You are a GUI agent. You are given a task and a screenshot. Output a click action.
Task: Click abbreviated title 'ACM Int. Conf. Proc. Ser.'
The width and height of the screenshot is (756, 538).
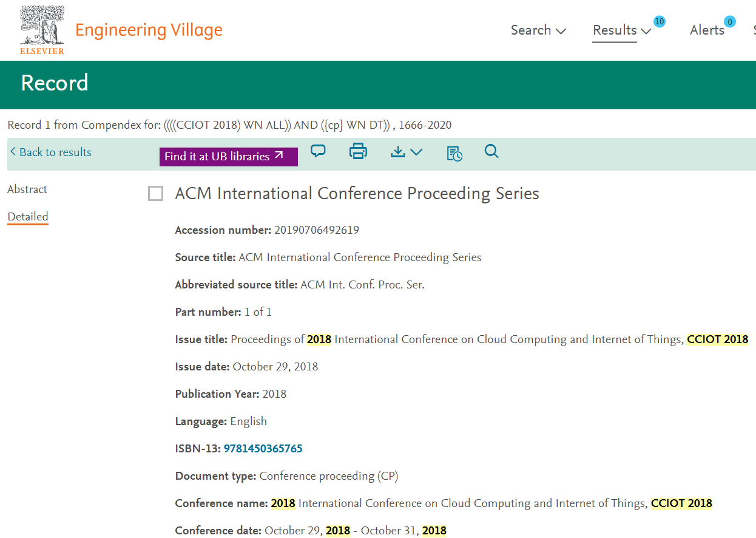(x=362, y=285)
